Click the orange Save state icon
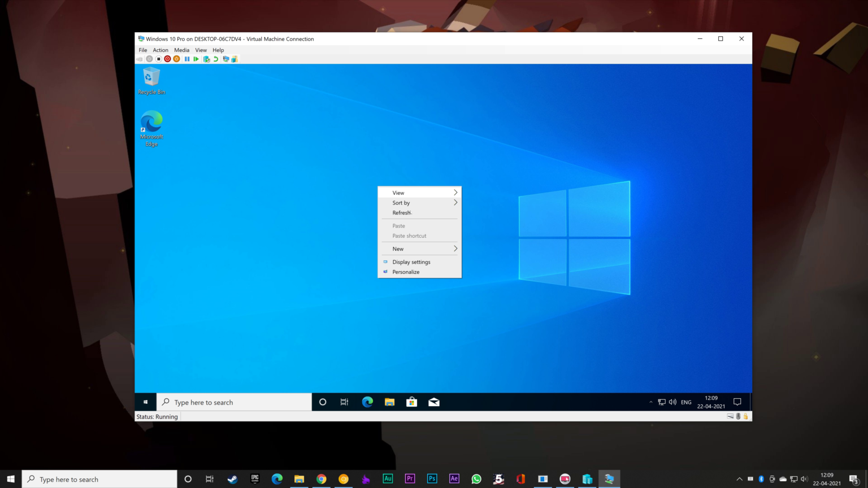The height and width of the screenshot is (488, 868). (x=176, y=58)
